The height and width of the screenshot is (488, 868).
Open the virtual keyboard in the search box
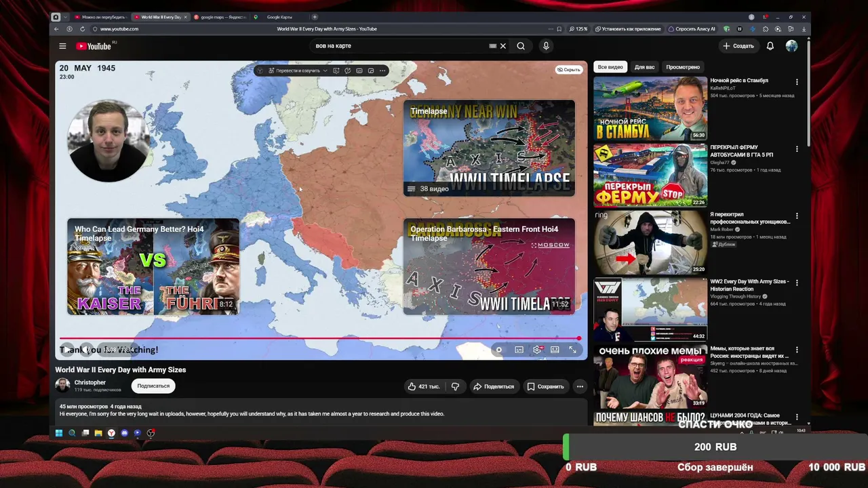[493, 46]
